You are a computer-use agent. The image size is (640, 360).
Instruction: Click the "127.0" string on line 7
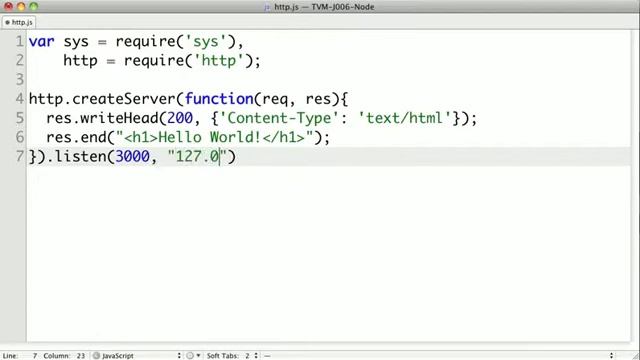197,156
